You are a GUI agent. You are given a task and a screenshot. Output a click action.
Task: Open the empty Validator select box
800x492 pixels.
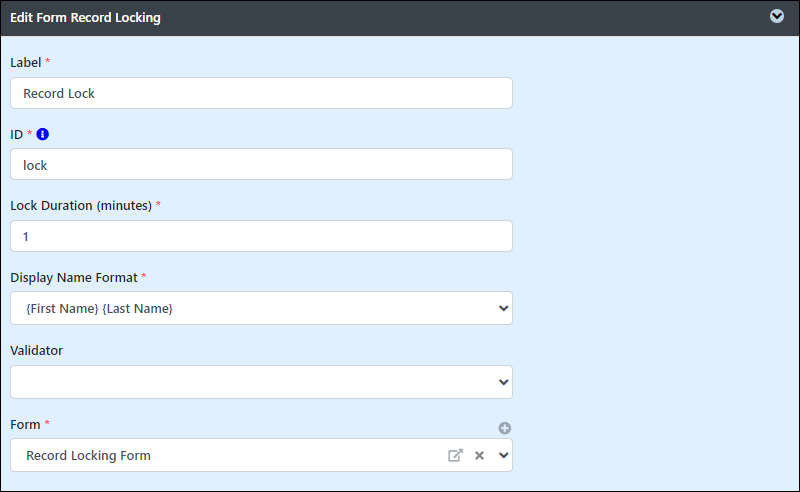tap(261, 382)
